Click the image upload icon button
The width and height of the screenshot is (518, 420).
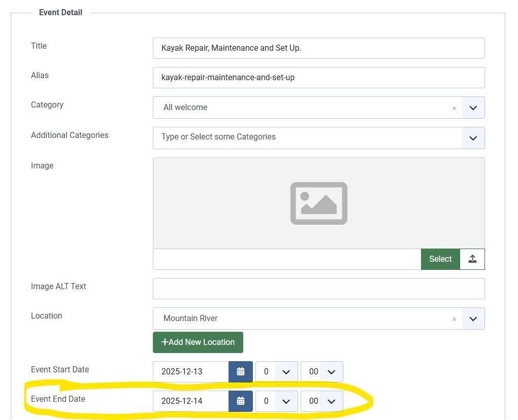pos(472,259)
